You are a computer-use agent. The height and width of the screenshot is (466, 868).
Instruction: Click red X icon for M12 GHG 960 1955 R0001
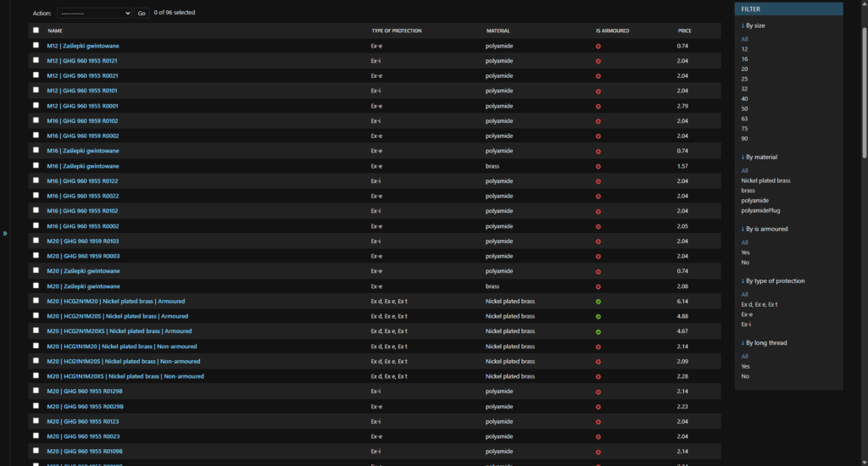click(x=598, y=106)
